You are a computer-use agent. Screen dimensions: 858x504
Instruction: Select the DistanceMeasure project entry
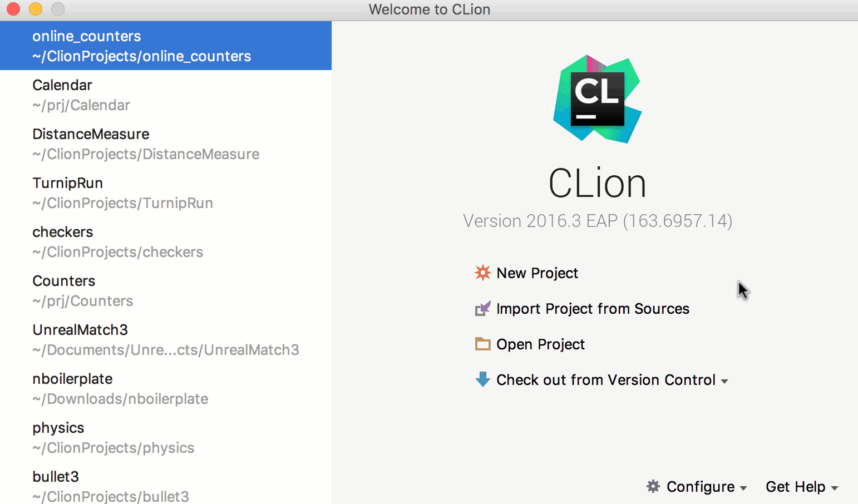pyautogui.click(x=166, y=144)
